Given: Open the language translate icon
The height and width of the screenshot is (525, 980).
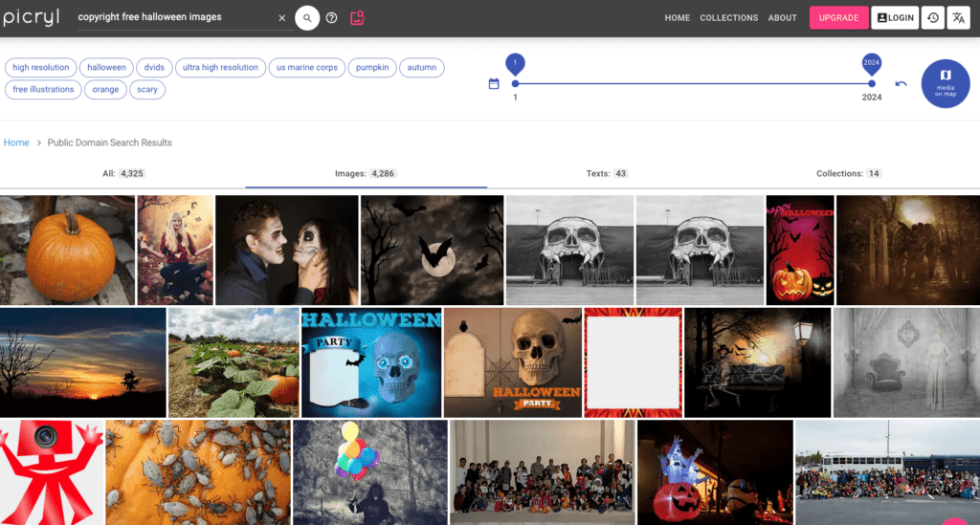Looking at the screenshot, I should point(958,18).
